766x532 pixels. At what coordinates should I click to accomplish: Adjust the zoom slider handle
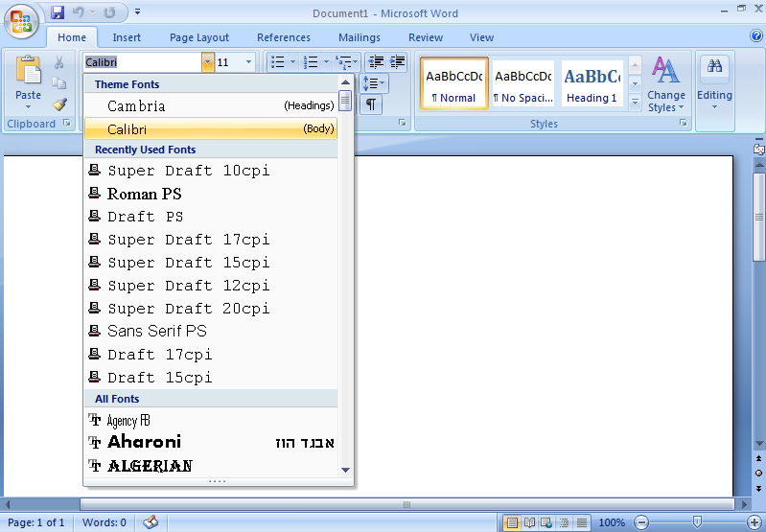click(698, 522)
